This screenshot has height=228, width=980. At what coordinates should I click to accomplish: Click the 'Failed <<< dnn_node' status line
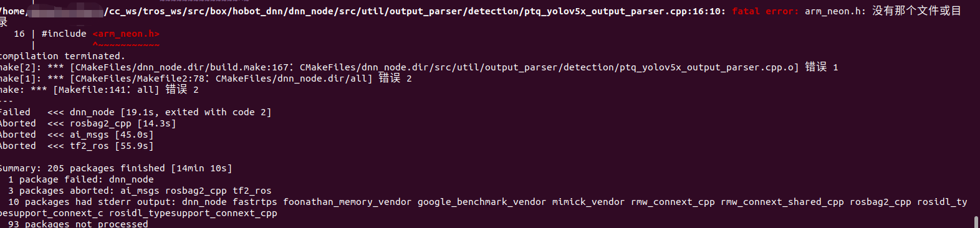[135, 112]
